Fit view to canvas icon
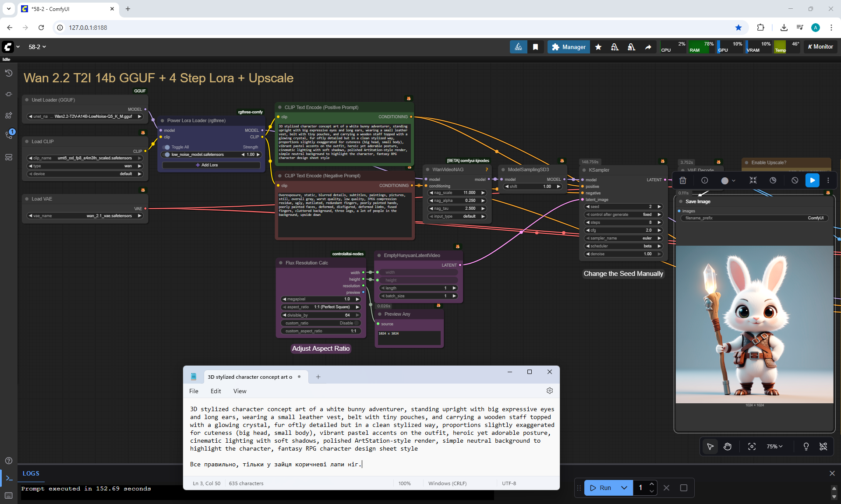841x504 pixels. (752, 447)
